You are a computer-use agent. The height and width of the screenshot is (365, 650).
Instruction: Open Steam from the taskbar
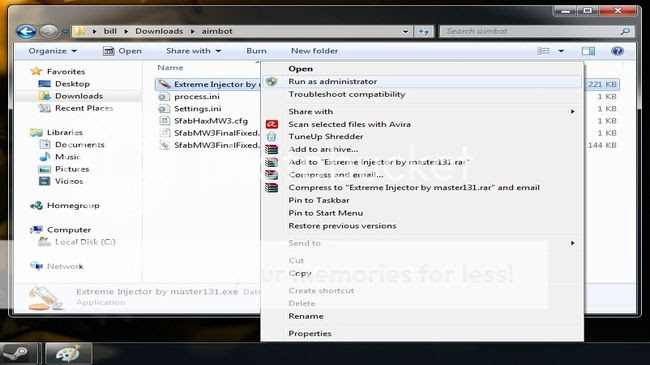[16, 354]
